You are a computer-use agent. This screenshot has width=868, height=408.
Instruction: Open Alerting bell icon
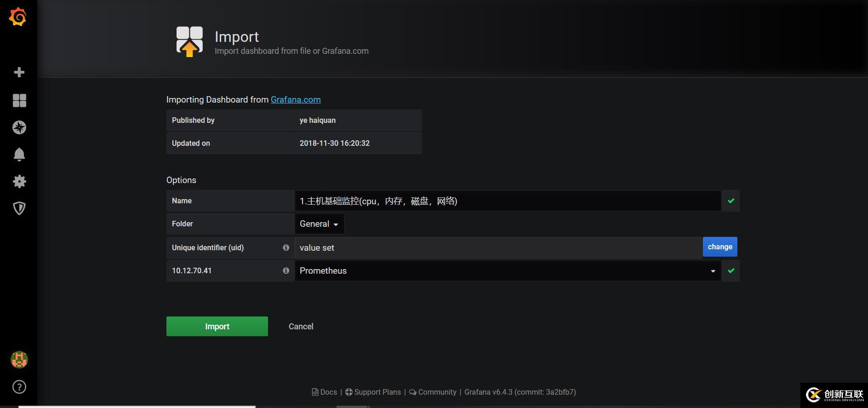19,155
